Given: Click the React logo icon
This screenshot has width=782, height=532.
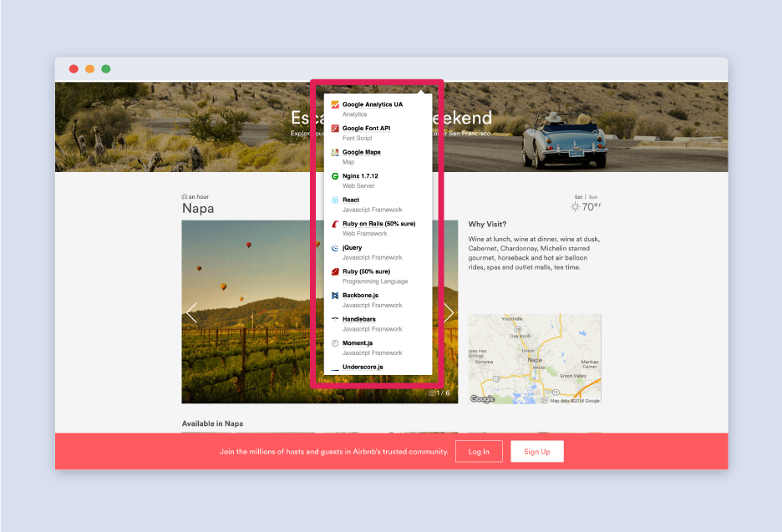Looking at the screenshot, I should click(x=334, y=200).
